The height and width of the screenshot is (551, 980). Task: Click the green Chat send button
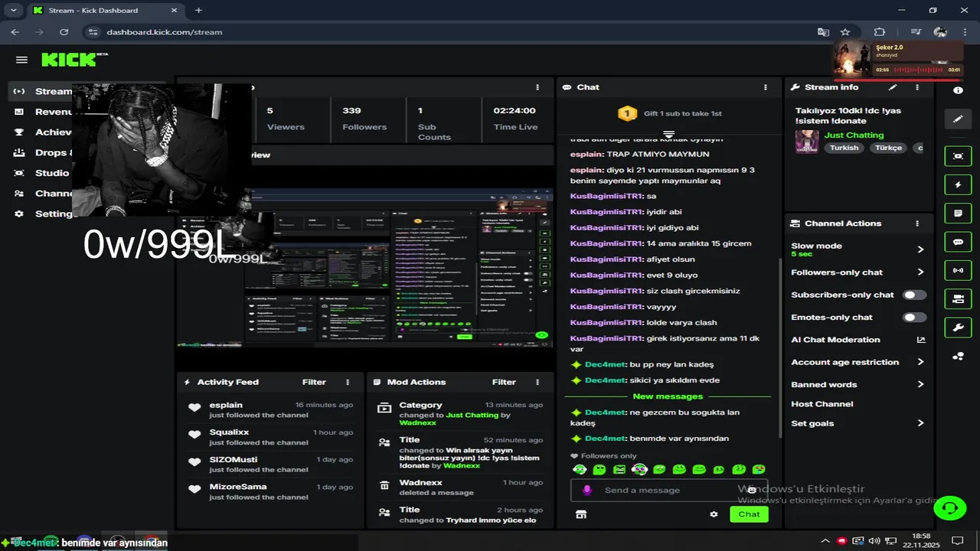point(749,514)
